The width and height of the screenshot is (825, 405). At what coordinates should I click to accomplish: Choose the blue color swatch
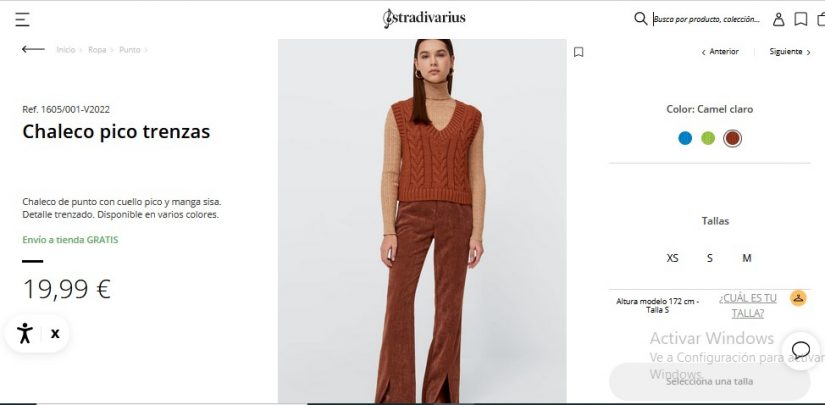point(685,138)
